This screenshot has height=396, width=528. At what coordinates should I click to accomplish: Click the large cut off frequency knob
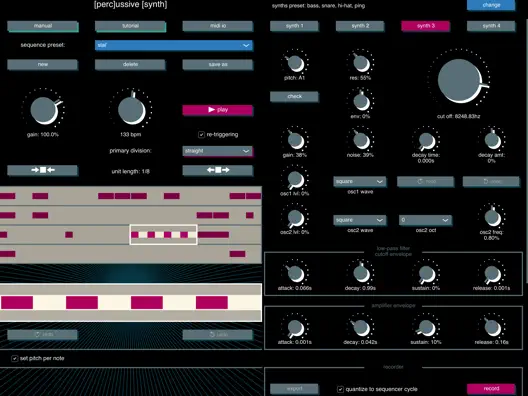(460, 81)
